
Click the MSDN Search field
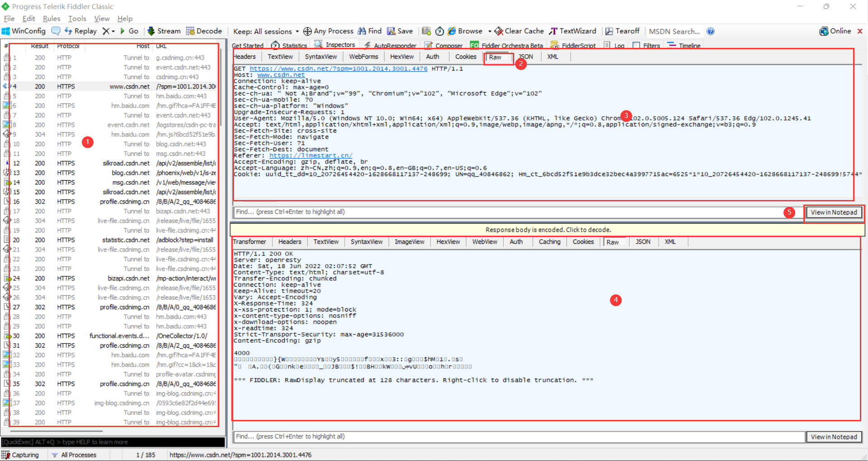674,31
